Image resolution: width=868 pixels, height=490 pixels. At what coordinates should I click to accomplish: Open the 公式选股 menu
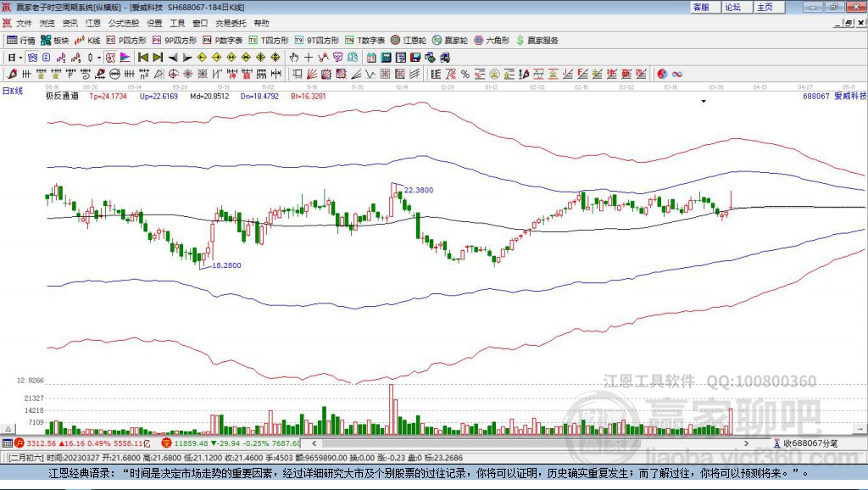click(124, 23)
